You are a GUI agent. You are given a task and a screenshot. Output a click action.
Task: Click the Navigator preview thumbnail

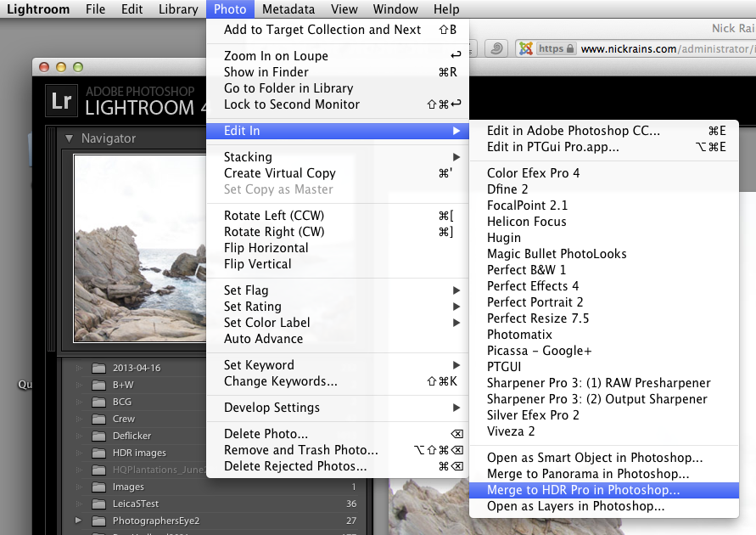(x=140, y=249)
